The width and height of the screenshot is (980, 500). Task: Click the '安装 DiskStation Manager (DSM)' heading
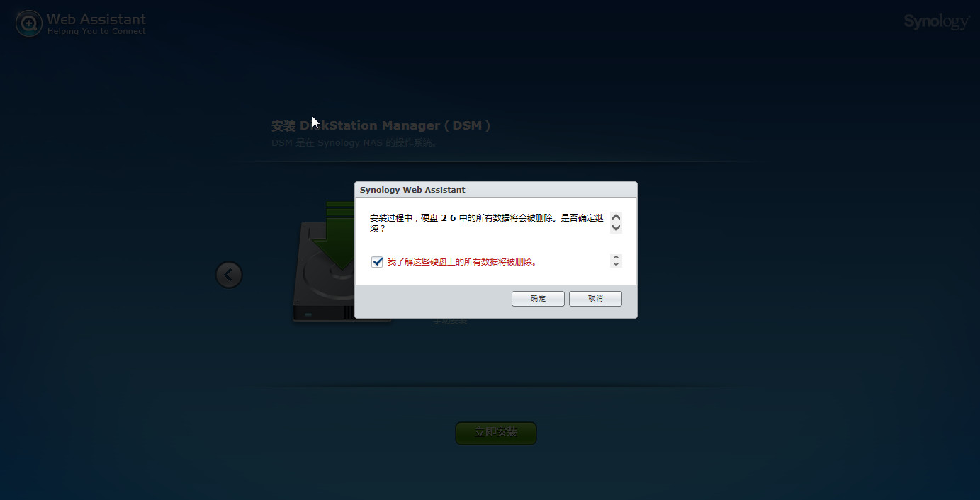pos(381,126)
